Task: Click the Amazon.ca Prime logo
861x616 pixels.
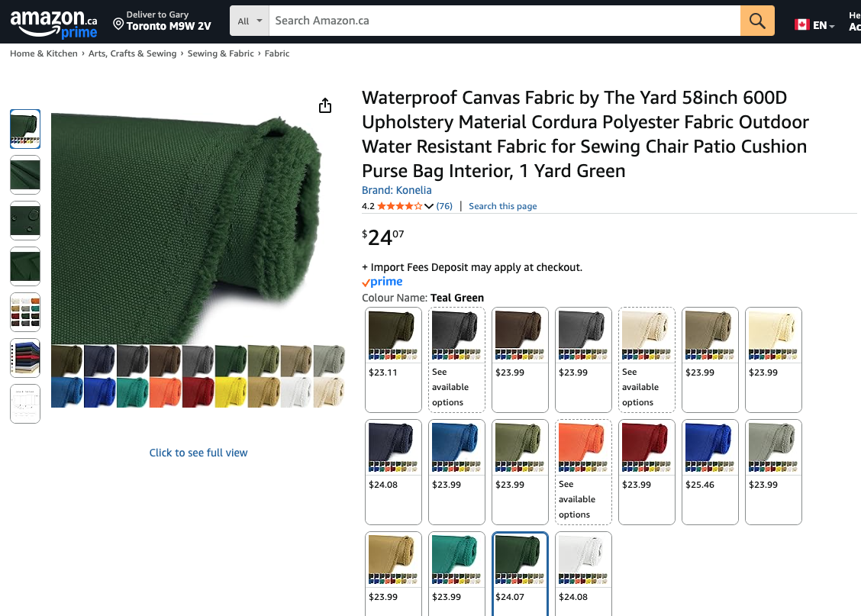Action: [53, 23]
